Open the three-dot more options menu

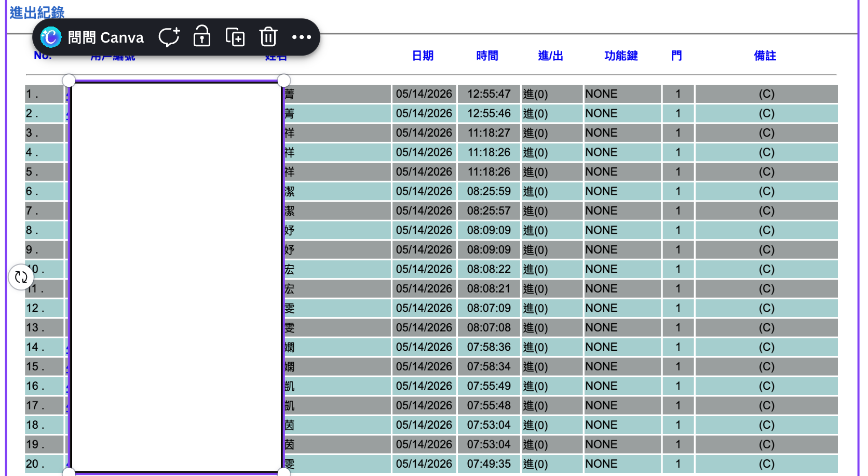click(x=302, y=37)
